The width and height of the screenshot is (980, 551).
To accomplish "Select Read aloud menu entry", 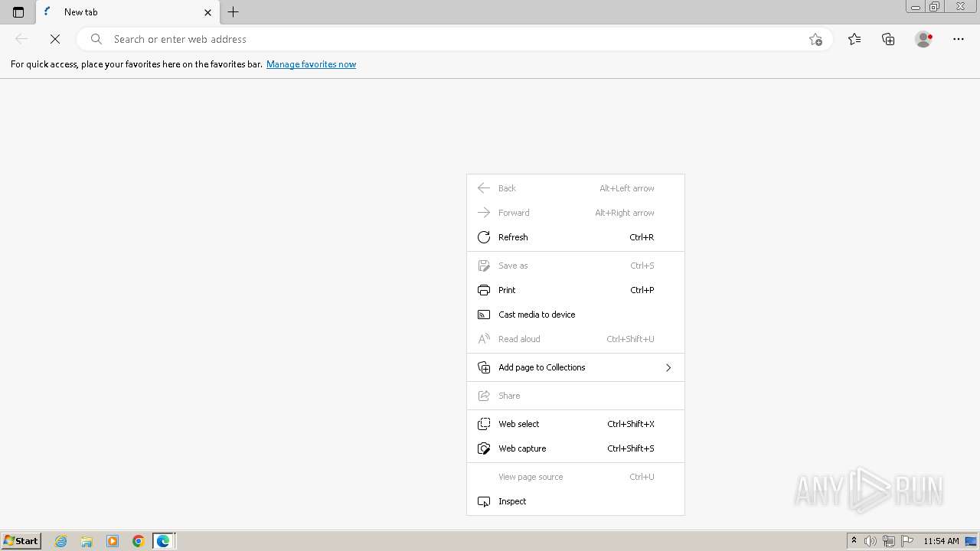I will pyautogui.click(x=576, y=339).
